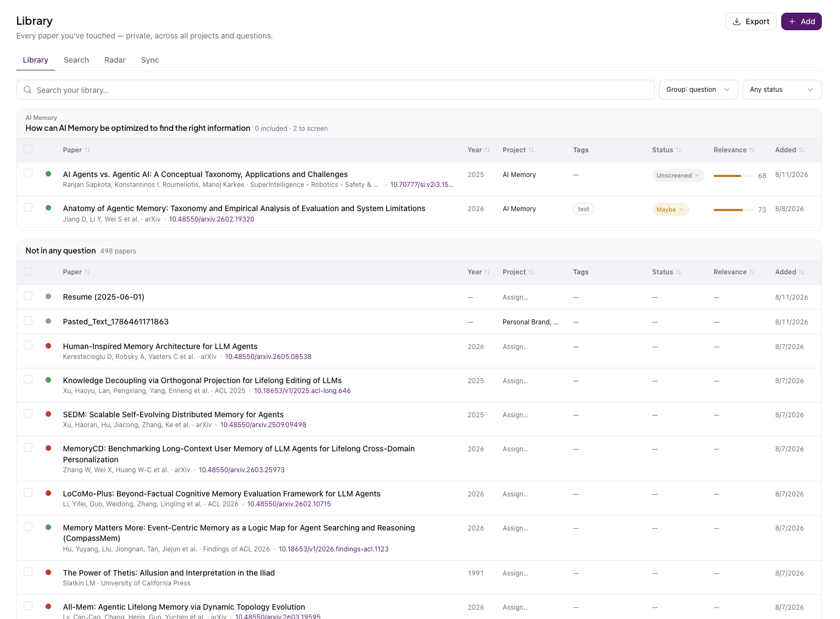Switch to the Library tab
This screenshot has width=840, height=619.
[36, 60]
